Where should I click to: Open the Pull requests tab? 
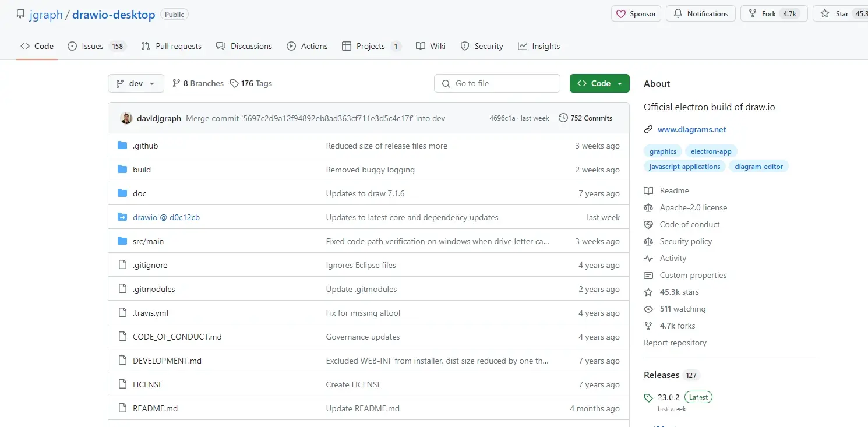point(171,46)
